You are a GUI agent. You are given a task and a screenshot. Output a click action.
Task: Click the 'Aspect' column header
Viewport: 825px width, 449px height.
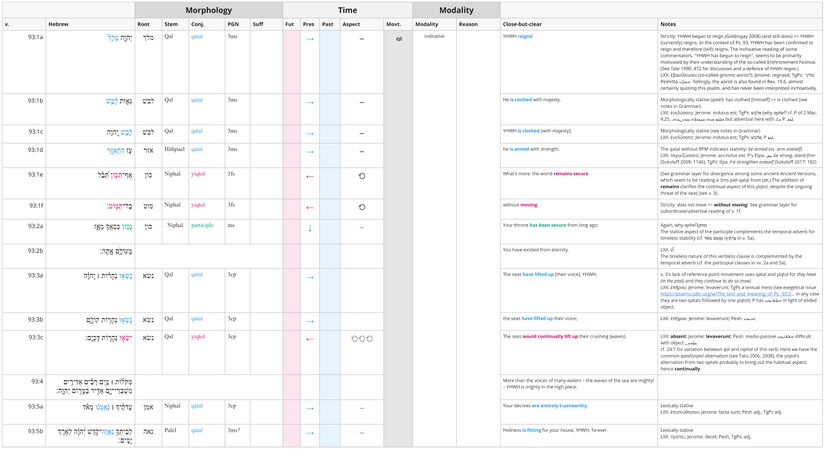[x=352, y=23]
